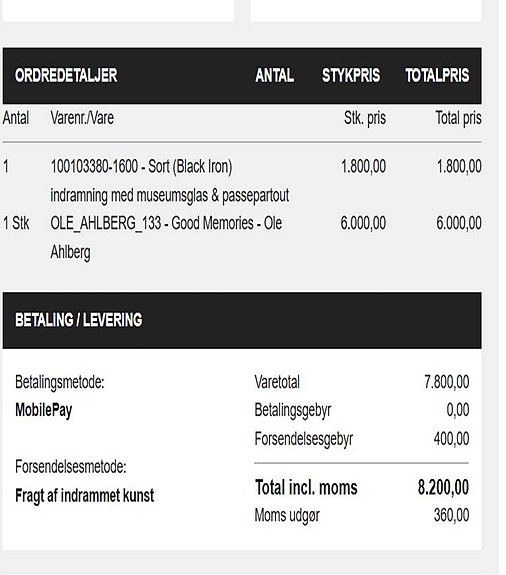
Task: Click the Betalingsgebyr amount 0,00
Action: pos(458,410)
